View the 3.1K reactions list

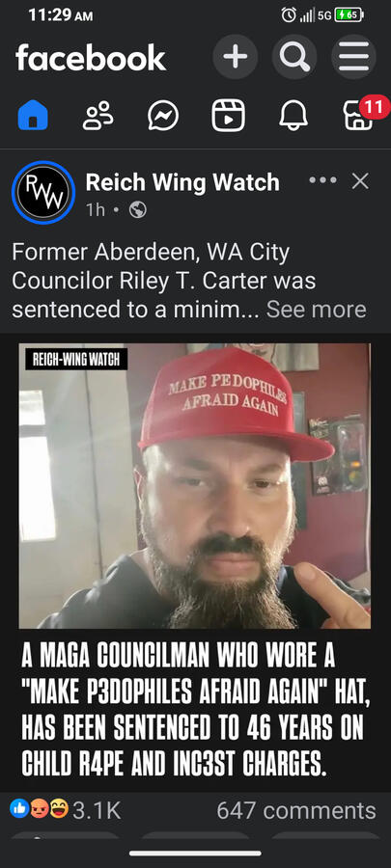66,811
